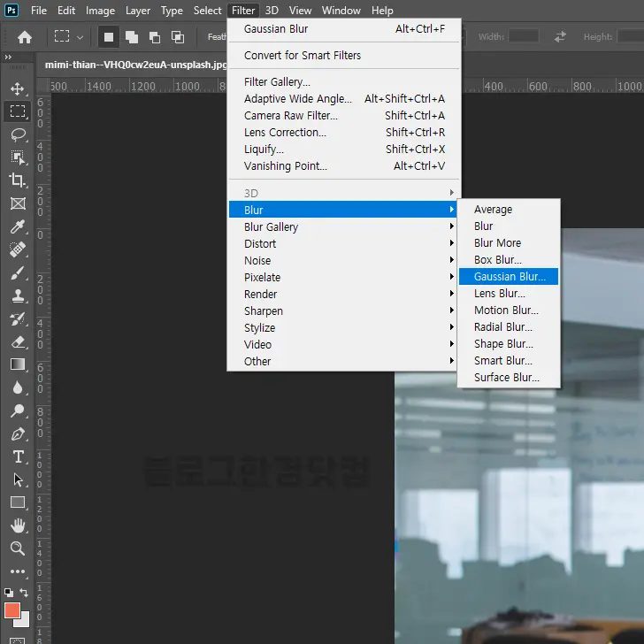Click the Home button in options bar

25,37
